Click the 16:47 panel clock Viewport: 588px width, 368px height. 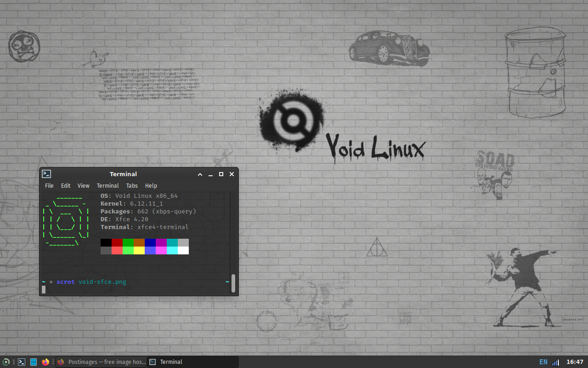(575, 362)
